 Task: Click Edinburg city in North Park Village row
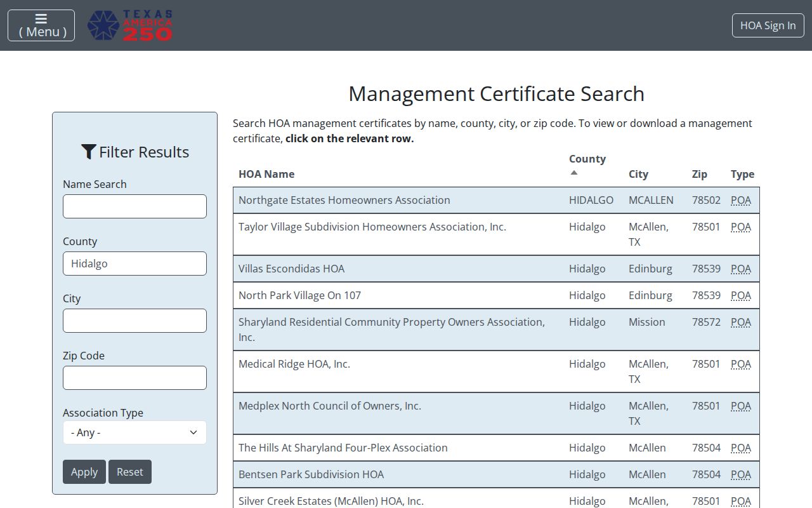coord(650,295)
